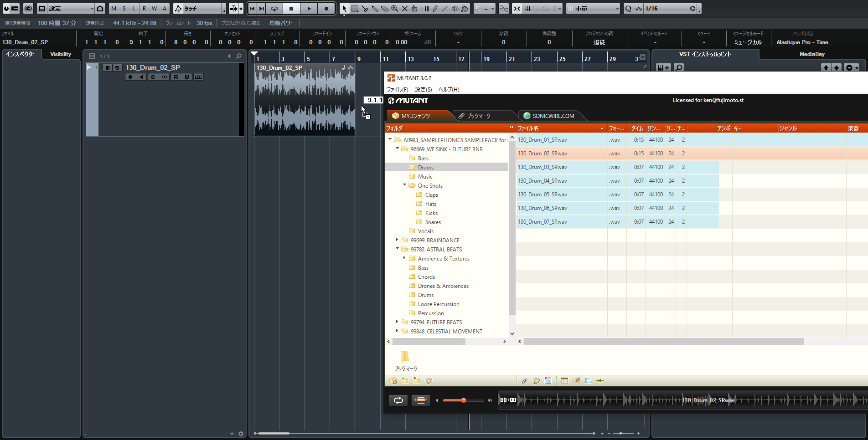Open the ヘルプ(H) menu in MUTANT
This screenshot has height=440, width=868.
click(x=449, y=89)
